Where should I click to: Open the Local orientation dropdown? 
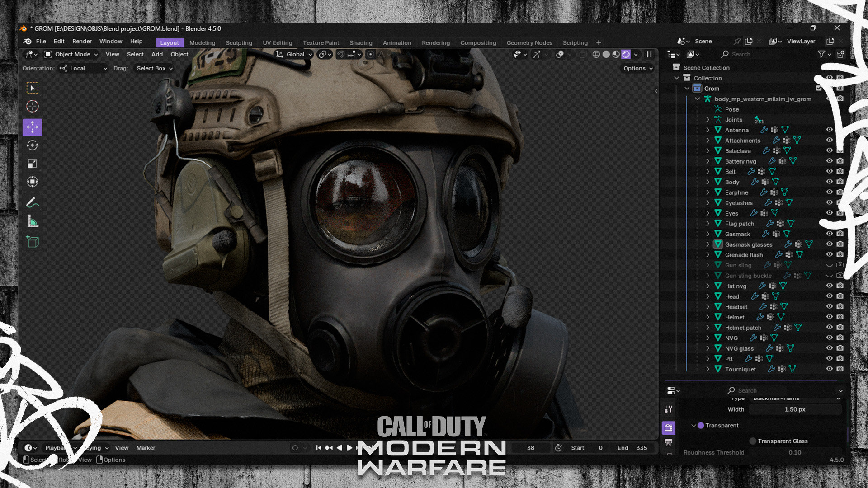tap(83, 68)
